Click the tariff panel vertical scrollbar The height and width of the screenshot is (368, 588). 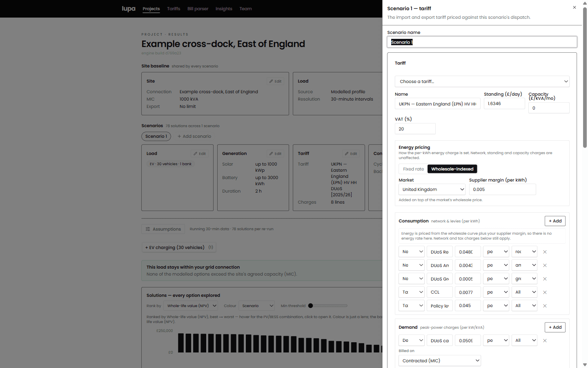(585, 78)
